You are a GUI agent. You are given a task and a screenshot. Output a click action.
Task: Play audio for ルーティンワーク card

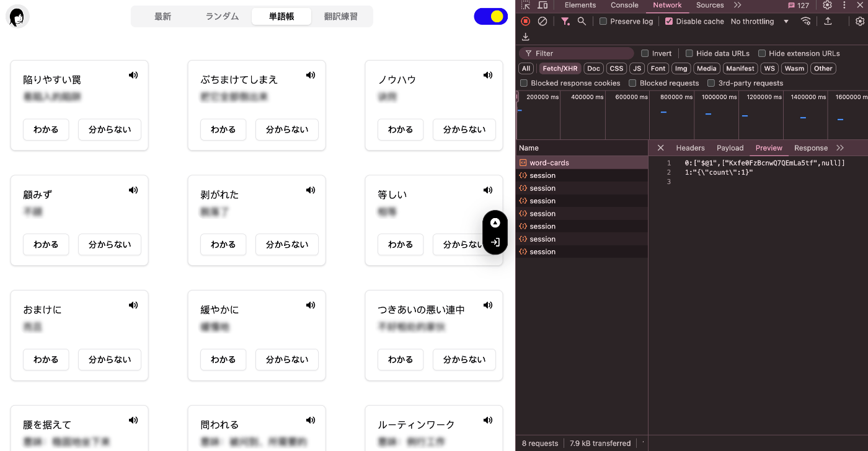click(488, 421)
